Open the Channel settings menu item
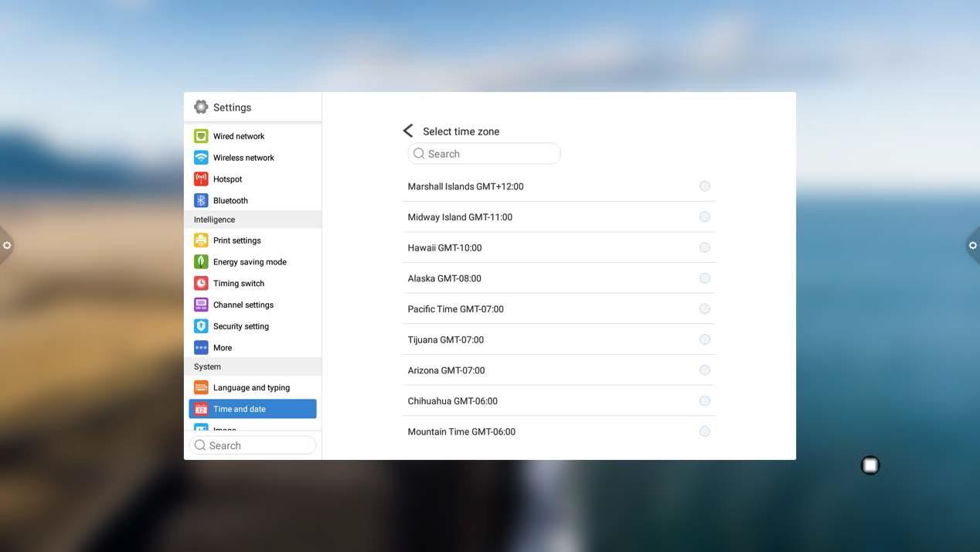The height and width of the screenshot is (552, 980). [243, 305]
